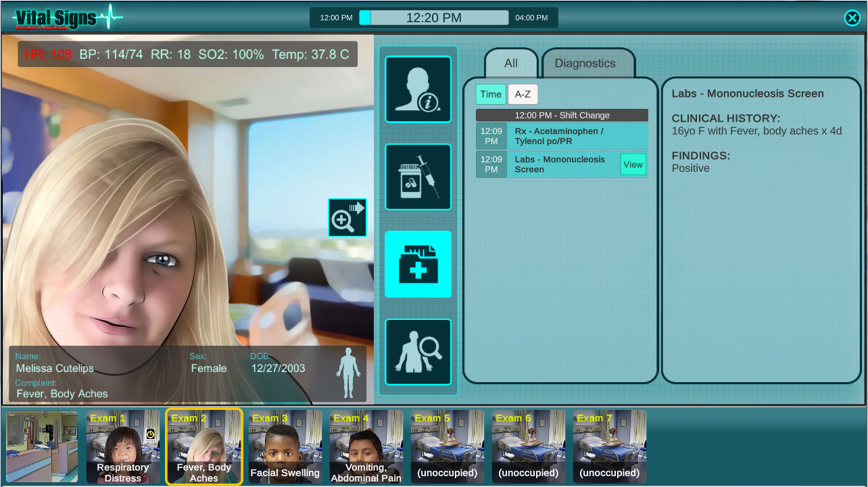Toggle sorting by Time
Viewport: 868px width, 487px height.
491,95
